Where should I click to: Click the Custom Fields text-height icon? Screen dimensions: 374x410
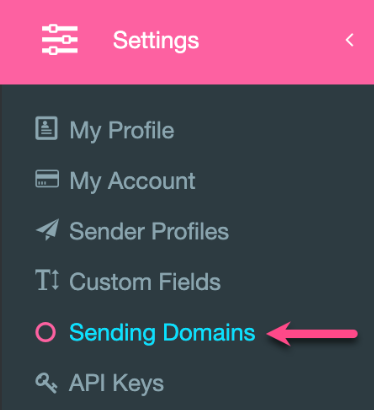[x=47, y=280]
